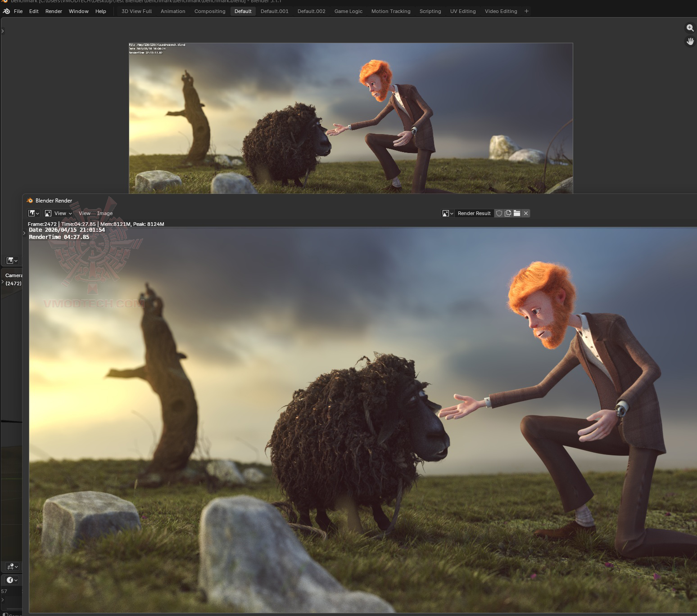
Task: Open editor type dropdown above the Camera label
Action: (12, 261)
